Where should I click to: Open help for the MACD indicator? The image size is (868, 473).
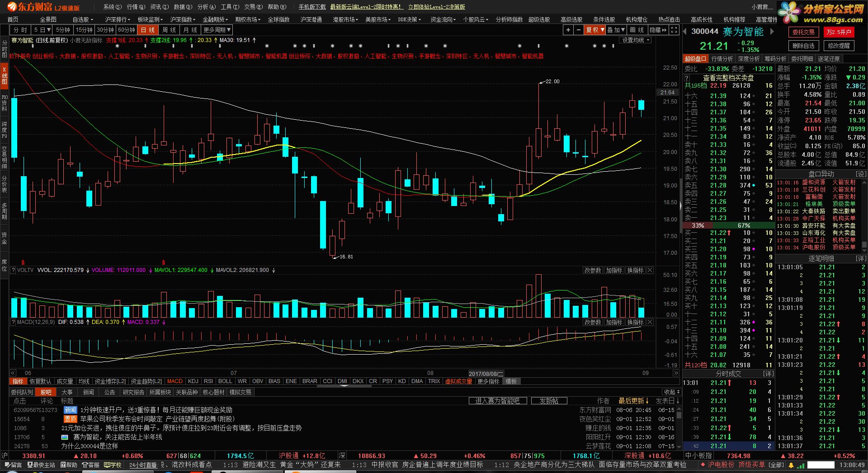pos(13,322)
